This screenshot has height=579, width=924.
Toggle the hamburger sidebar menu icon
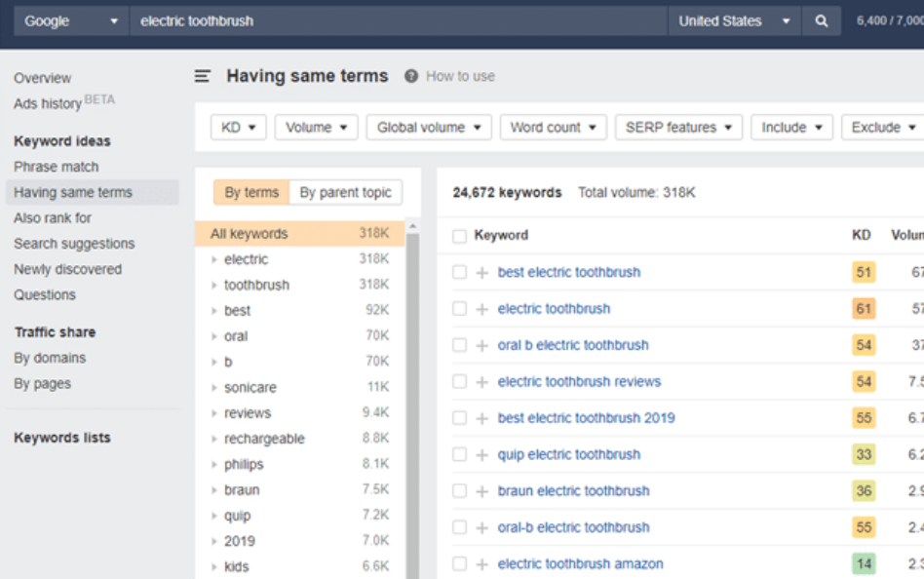[202, 76]
